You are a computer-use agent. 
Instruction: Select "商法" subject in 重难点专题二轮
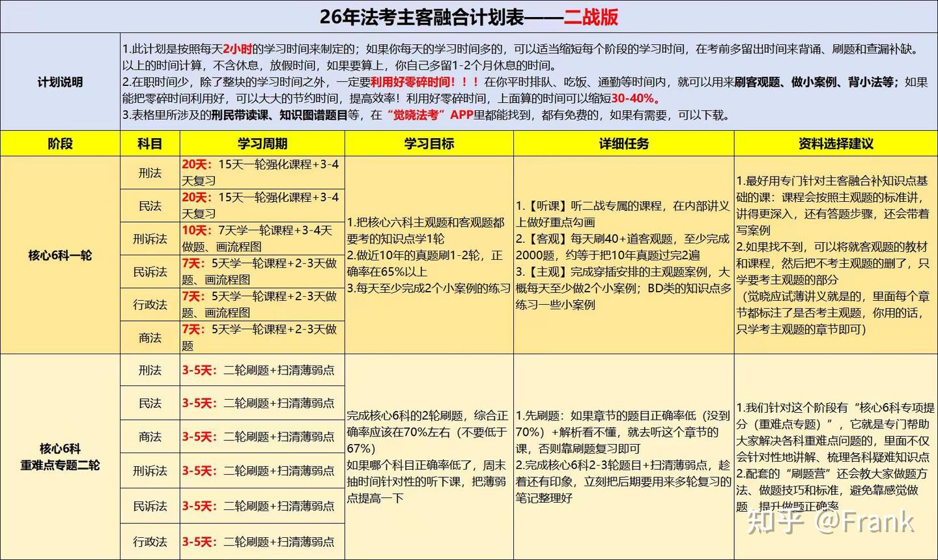150,437
